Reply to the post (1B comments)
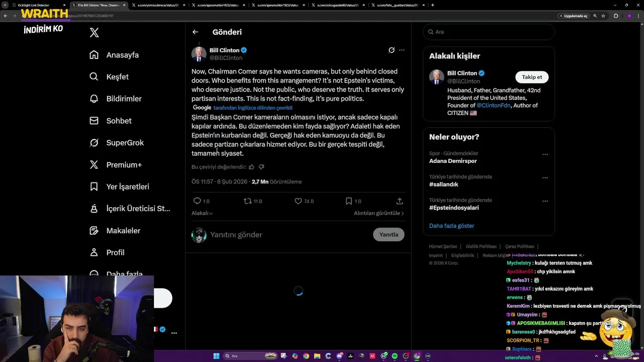The image size is (644, 362). point(201,201)
